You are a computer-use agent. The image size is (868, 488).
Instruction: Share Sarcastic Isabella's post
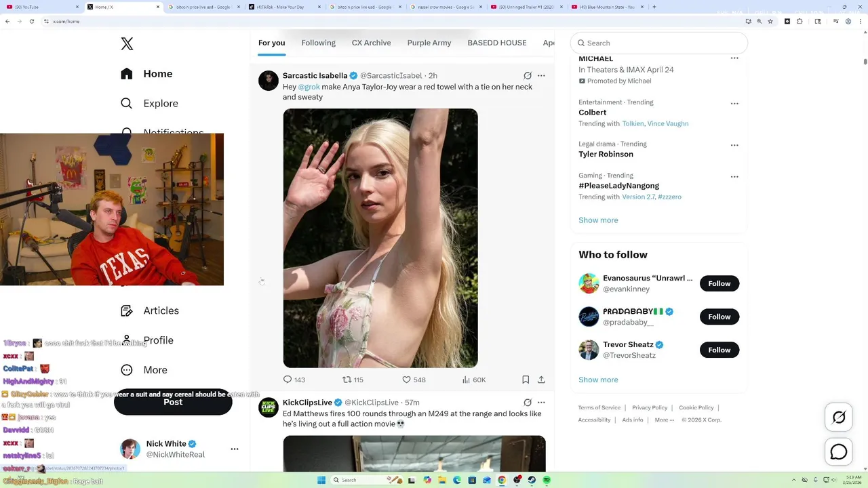coord(541,380)
